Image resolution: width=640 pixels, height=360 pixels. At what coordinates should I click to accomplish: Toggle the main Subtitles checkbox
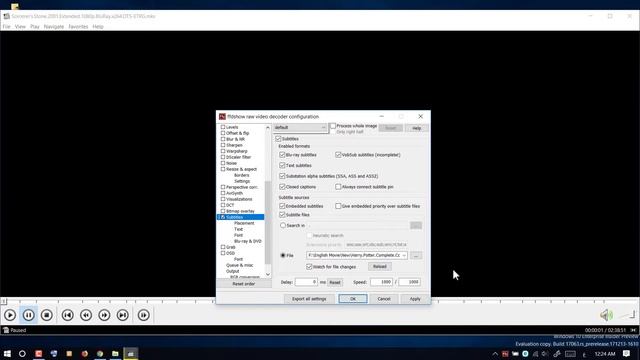click(278, 139)
